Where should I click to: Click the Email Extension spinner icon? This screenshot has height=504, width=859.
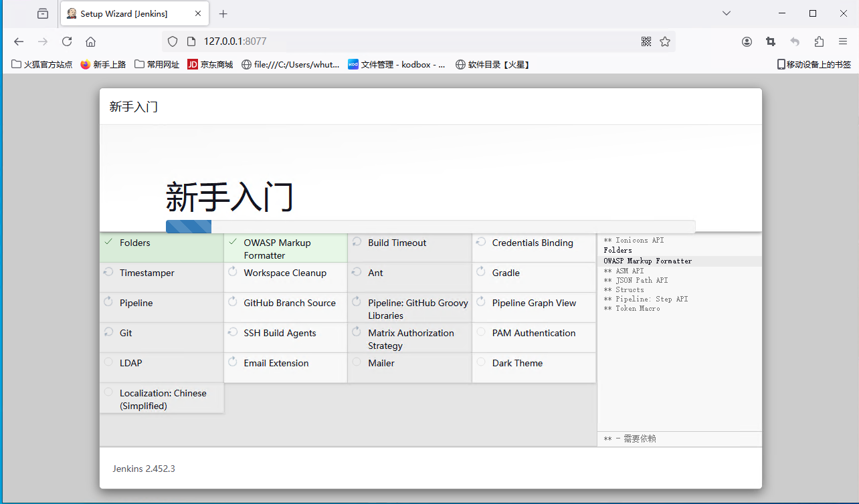[x=232, y=362]
